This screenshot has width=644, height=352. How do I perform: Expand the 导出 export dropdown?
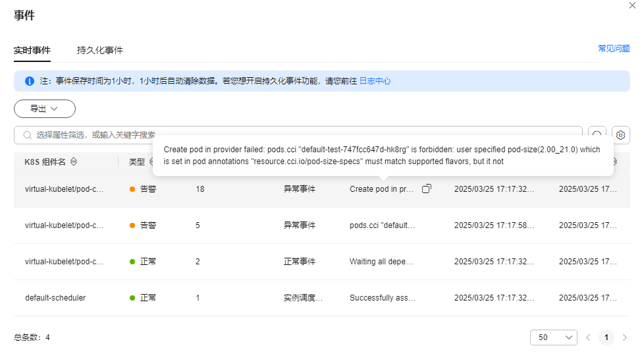click(x=45, y=109)
